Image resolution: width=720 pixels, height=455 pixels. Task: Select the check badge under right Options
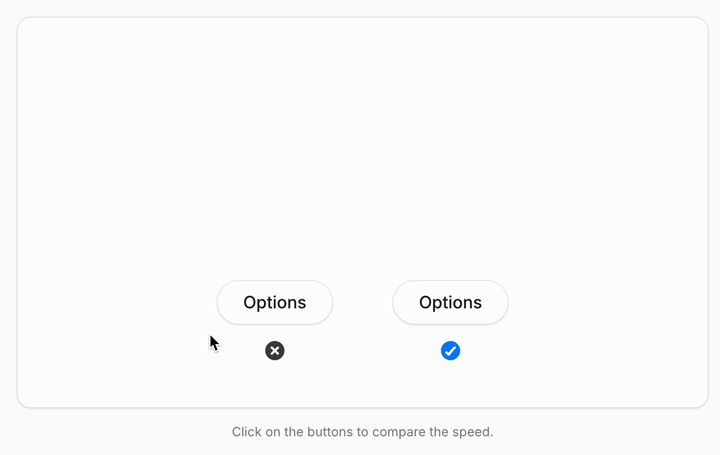(x=450, y=350)
